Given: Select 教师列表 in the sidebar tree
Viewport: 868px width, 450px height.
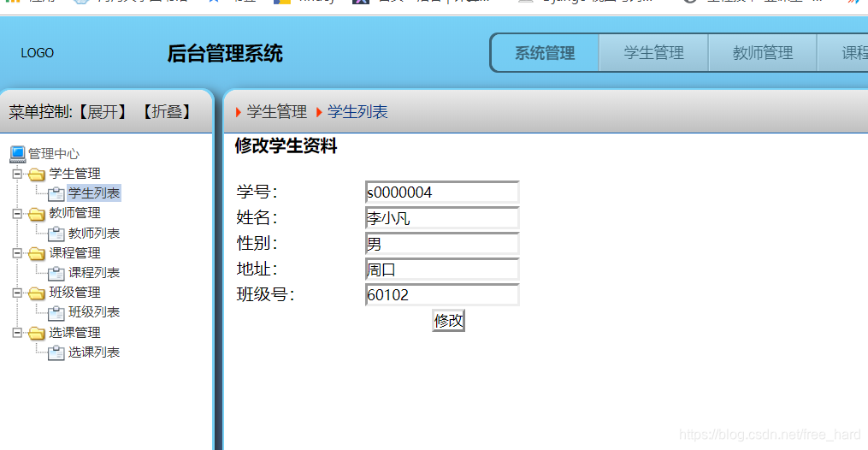Looking at the screenshot, I should point(94,234).
